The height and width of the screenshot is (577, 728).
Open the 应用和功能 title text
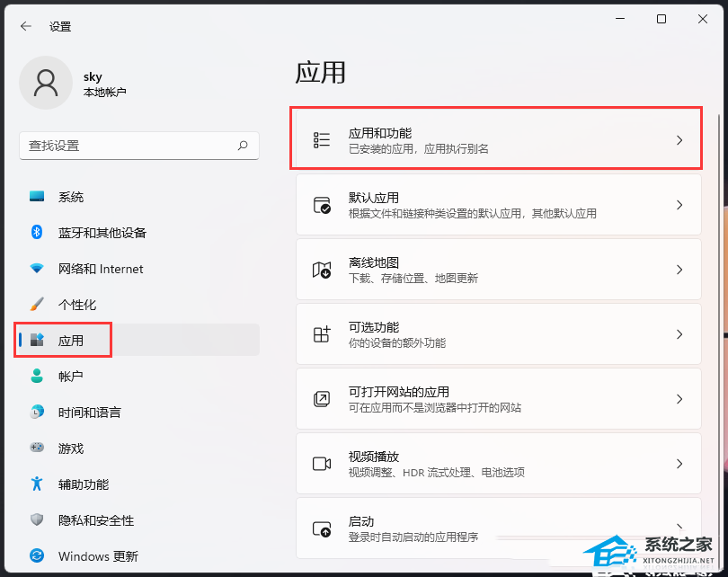click(x=380, y=133)
